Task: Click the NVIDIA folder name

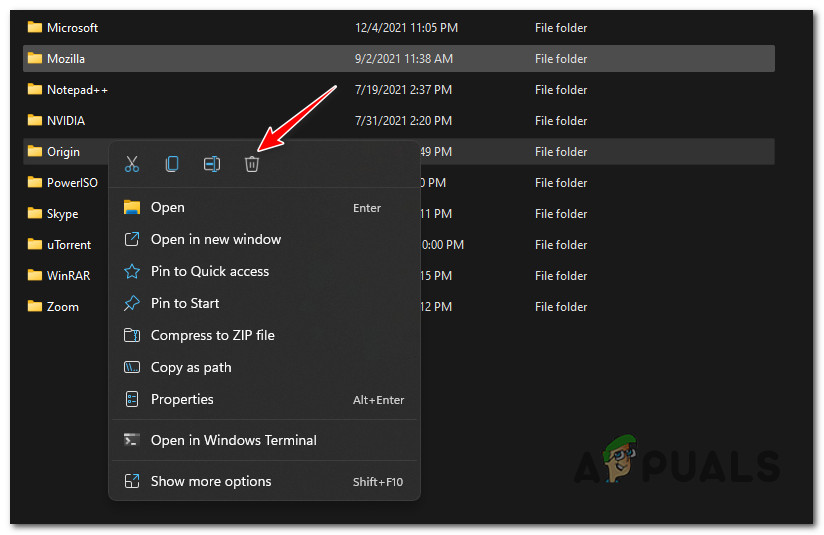Action: coord(66,121)
